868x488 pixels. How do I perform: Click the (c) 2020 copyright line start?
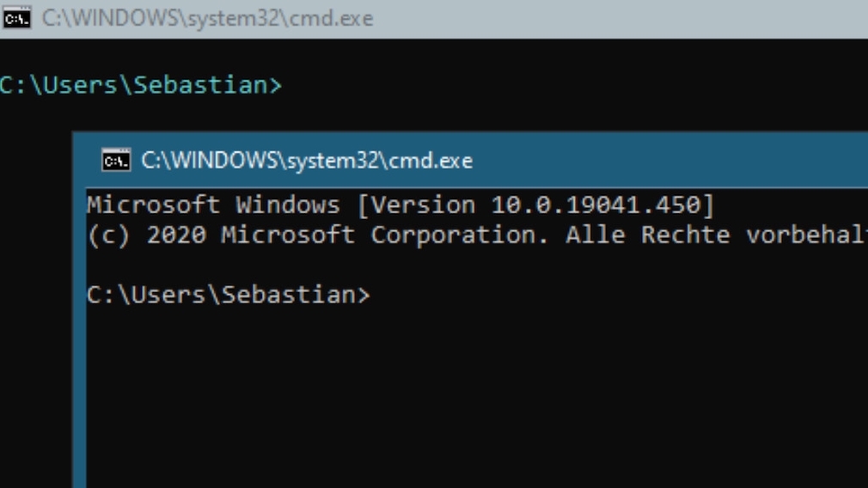(x=146, y=235)
